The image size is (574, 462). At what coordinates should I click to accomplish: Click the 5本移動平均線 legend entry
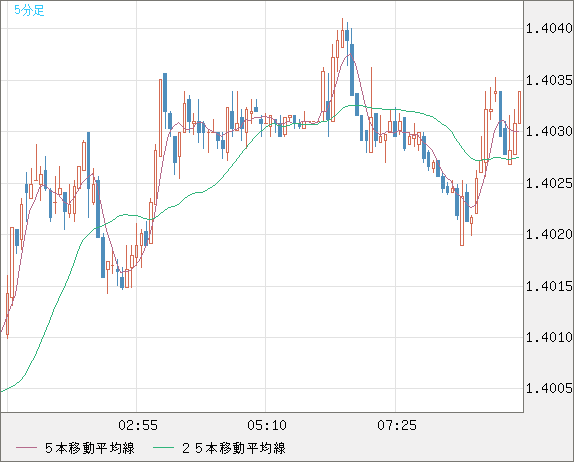pos(75,448)
